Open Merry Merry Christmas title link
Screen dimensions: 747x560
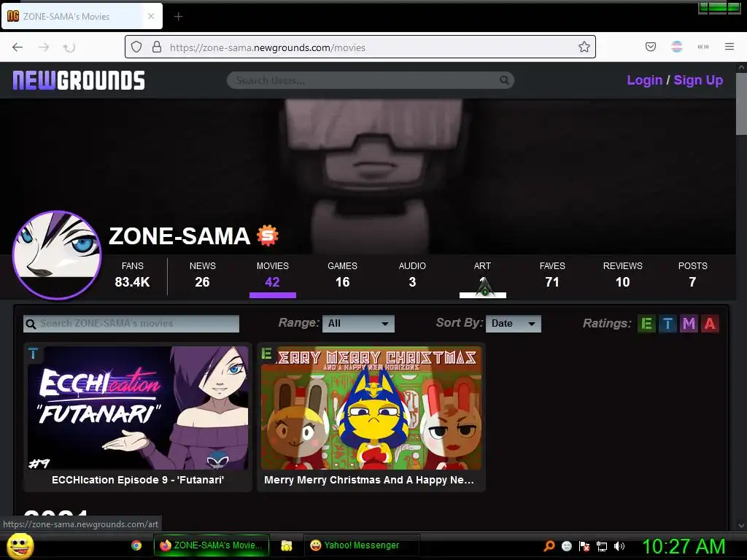369,480
